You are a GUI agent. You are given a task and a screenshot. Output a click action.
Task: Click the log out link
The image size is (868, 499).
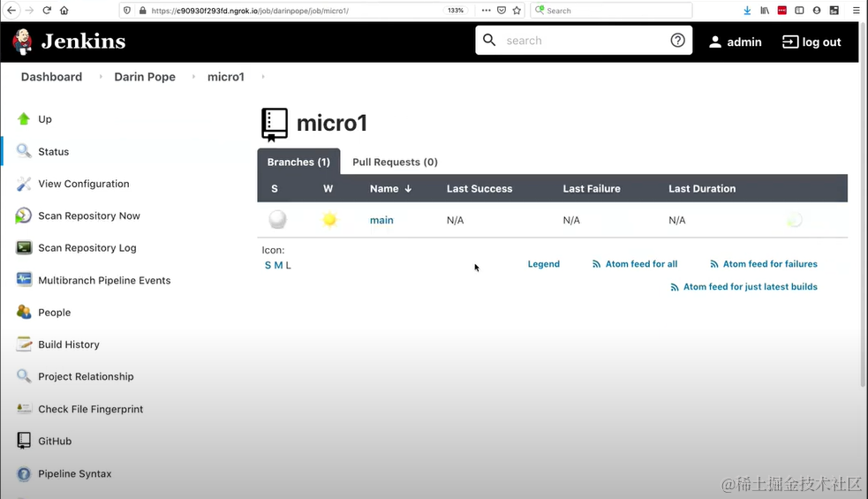[811, 42]
